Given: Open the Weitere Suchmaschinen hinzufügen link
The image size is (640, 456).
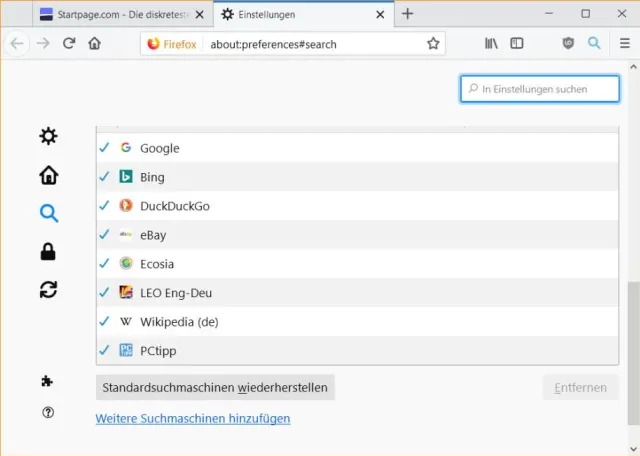Looking at the screenshot, I should pos(193,419).
